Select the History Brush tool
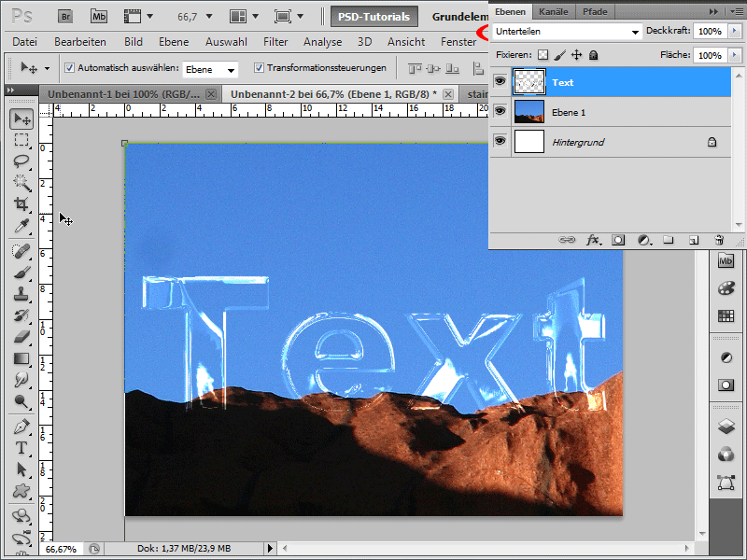 point(21,315)
